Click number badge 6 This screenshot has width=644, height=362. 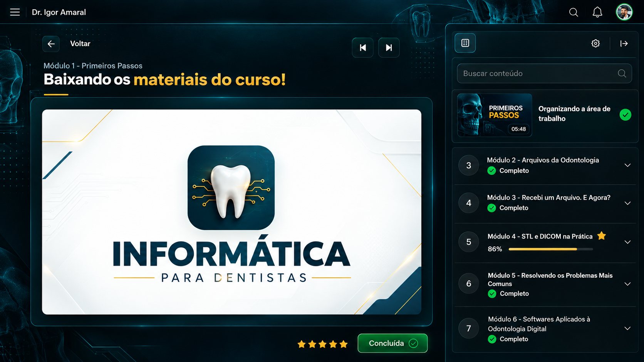click(469, 284)
